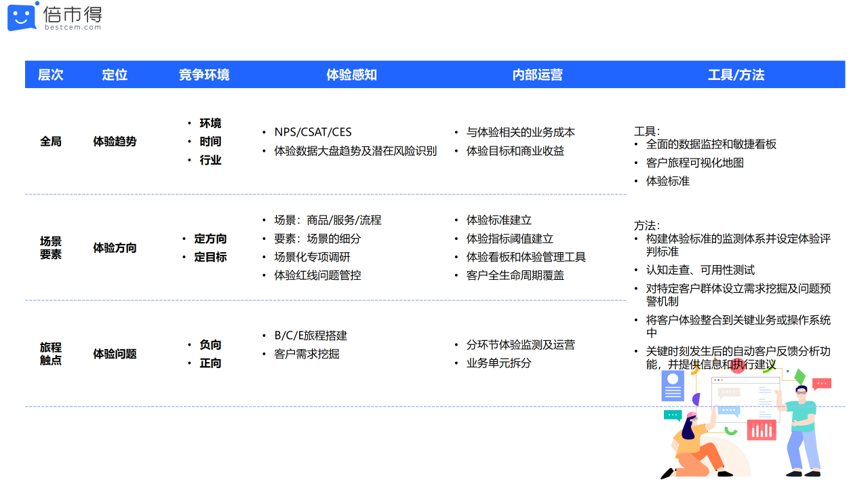
Task: Click the 客户旅程可视化地图 bullet text
Action: [x=694, y=163]
